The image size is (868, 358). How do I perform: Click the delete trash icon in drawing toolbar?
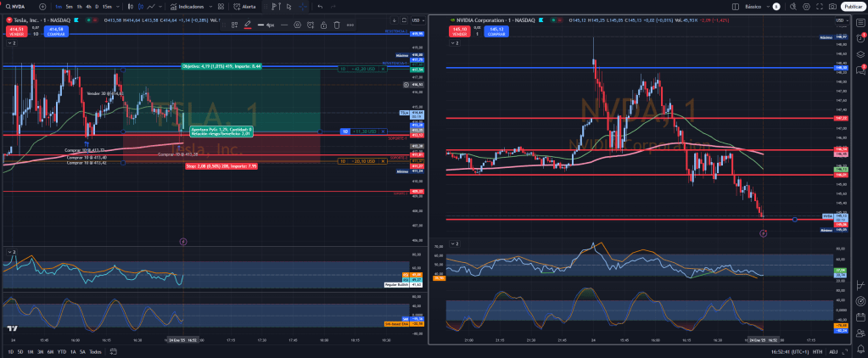click(337, 25)
